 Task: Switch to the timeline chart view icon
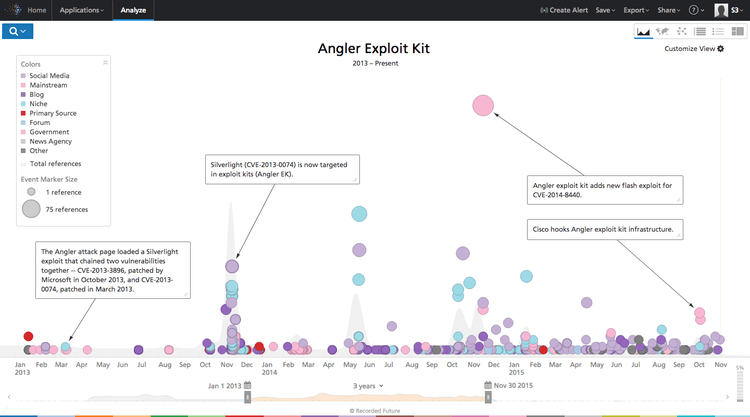[643, 32]
